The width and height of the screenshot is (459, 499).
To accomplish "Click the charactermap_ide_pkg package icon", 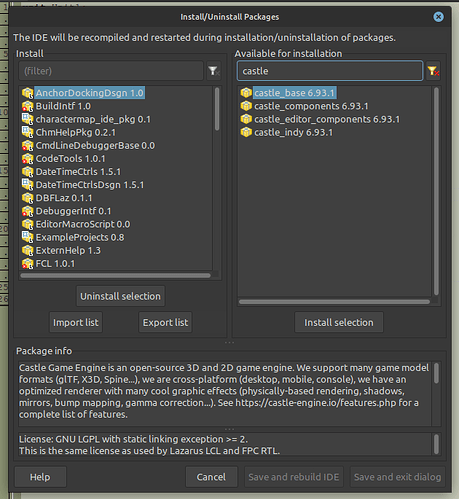I will (x=27, y=119).
